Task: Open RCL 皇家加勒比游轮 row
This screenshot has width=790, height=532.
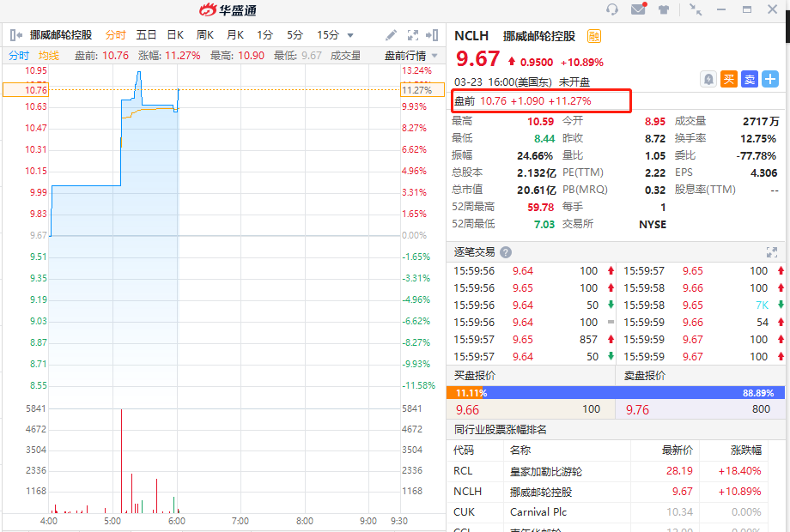Action: click(x=607, y=471)
